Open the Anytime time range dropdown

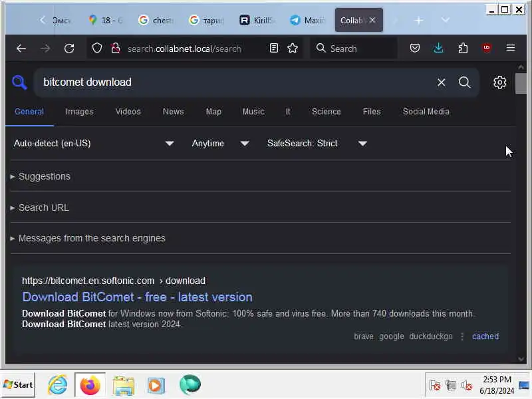click(221, 144)
